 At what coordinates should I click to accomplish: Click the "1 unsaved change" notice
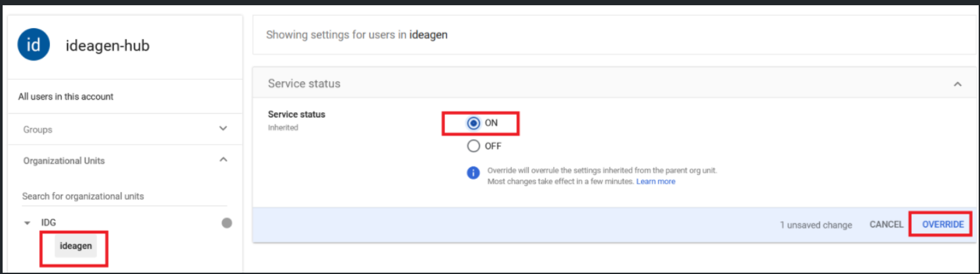(x=815, y=225)
